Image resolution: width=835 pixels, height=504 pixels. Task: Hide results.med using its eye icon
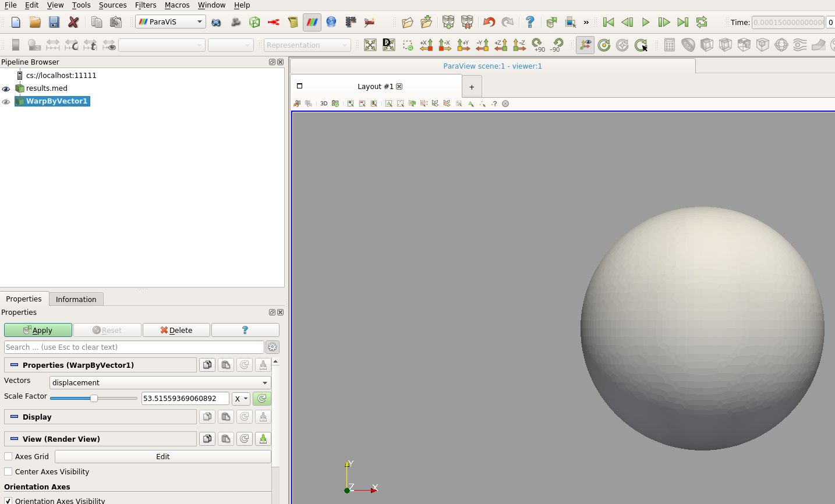6,88
